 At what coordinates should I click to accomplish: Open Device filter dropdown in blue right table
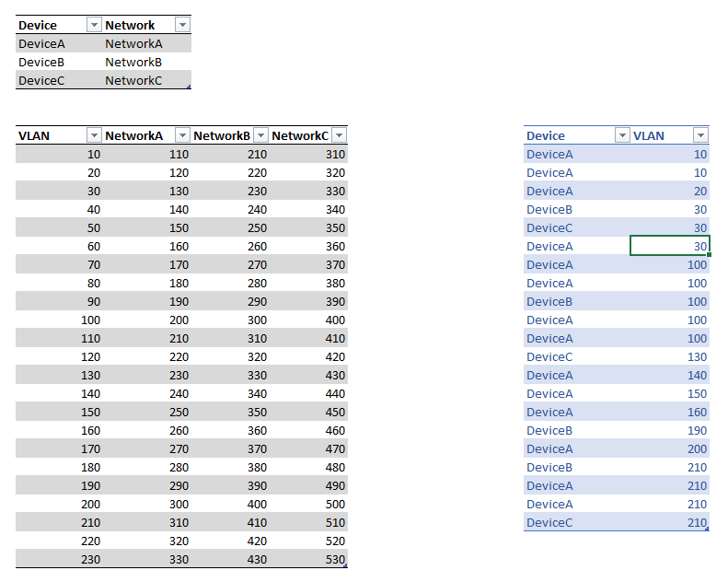click(x=620, y=135)
